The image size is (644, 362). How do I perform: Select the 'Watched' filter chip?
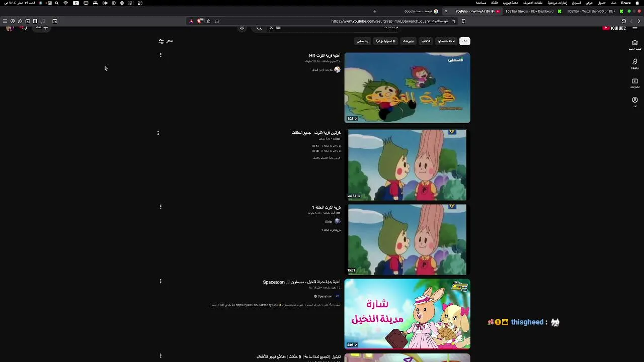426,41
